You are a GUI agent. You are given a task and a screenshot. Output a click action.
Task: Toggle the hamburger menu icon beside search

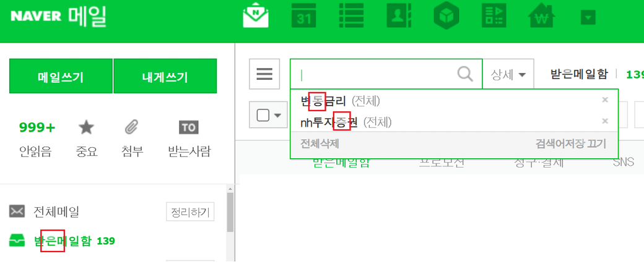264,74
